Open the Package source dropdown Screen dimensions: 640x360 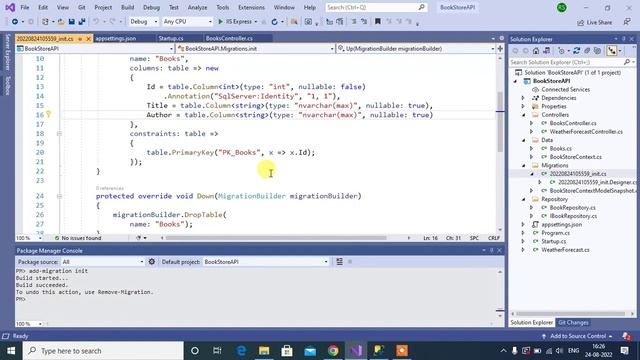103,262
